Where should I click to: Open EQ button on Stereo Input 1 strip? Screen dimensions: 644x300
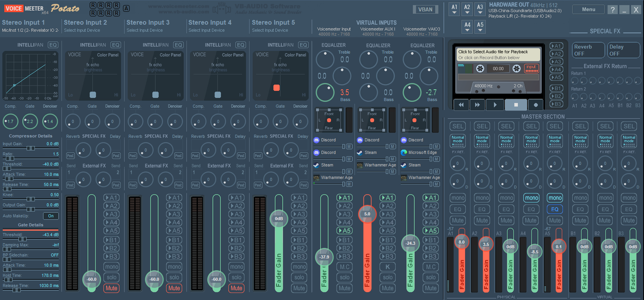pos(53,45)
